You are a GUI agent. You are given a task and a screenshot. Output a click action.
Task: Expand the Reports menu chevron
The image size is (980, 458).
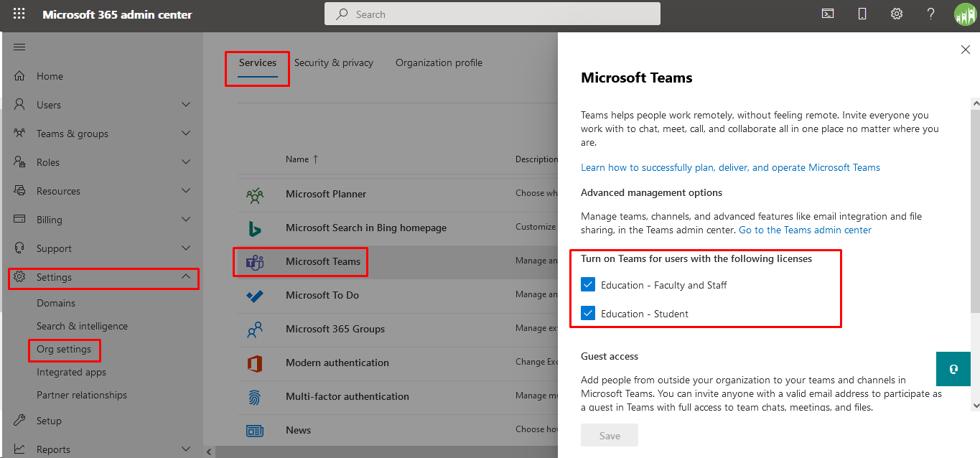click(186, 449)
